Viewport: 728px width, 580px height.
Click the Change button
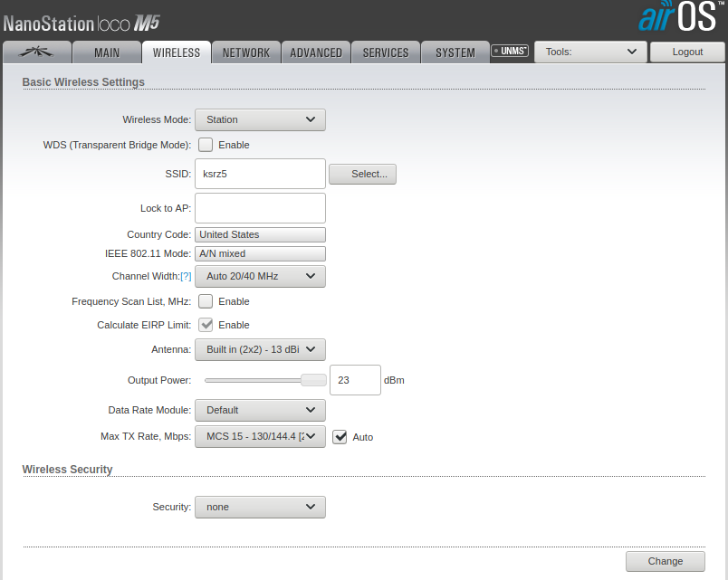pyautogui.click(x=665, y=561)
